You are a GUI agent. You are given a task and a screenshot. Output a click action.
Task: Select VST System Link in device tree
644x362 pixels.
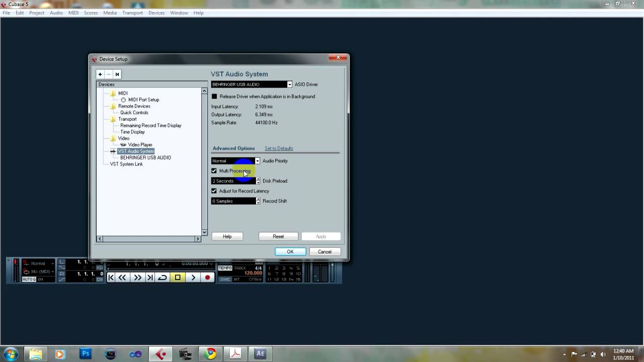126,164
